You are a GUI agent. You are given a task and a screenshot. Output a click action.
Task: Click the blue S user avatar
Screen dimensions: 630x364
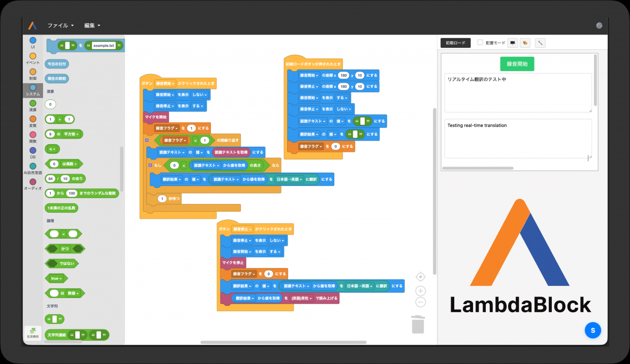pos(592,330)
